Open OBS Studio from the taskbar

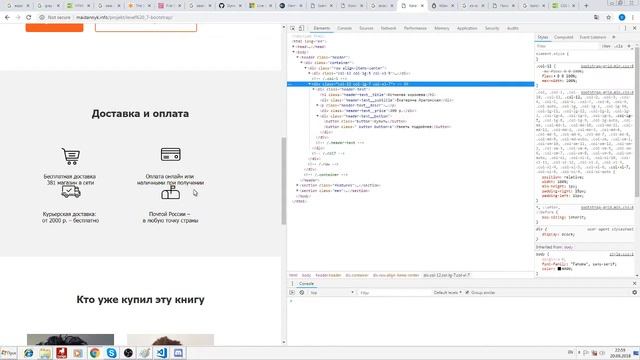(128, 353)
